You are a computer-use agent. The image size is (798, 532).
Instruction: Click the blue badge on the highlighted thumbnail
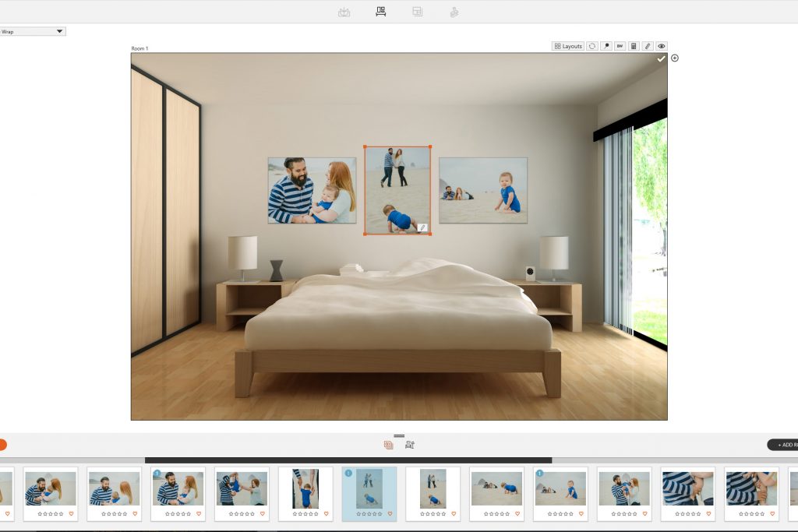pyautogui.click(x=348, y=473)
